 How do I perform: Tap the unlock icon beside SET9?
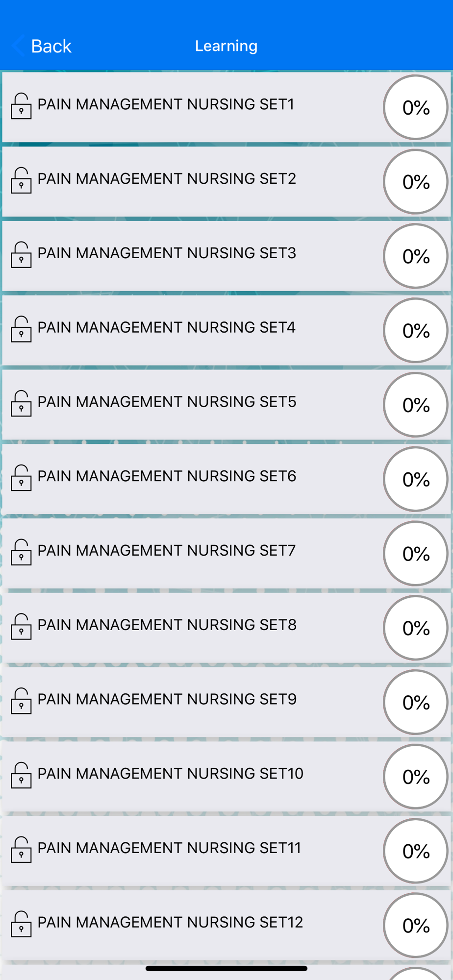[21, 701]
